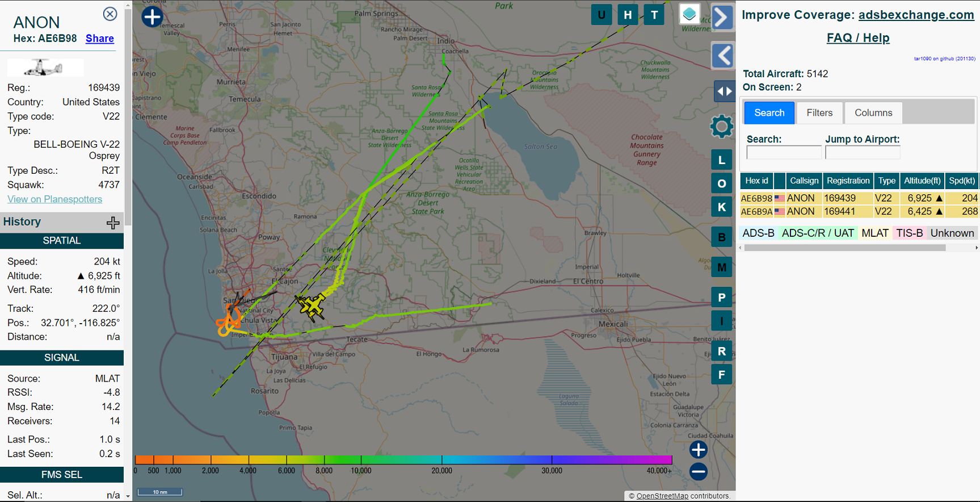This screenshot has width=980, height=502.
Task: Sort by Altitude(ft) column
Action: (922, 181)
